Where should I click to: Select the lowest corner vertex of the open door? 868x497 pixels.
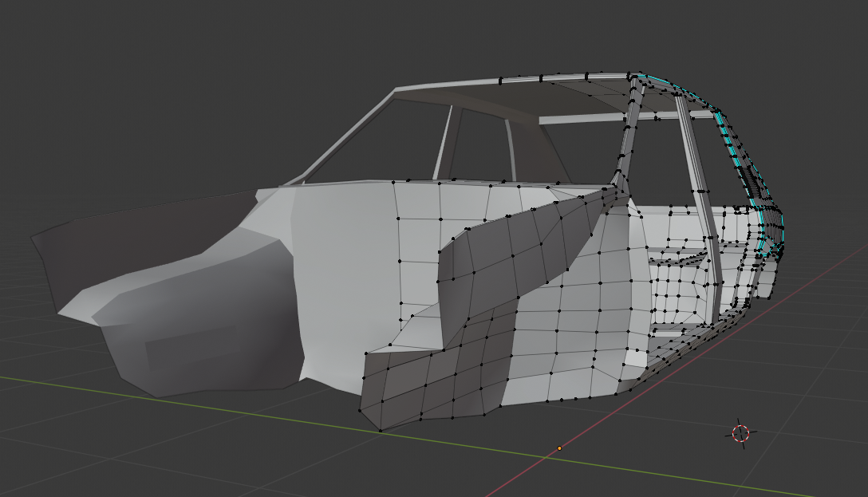tap(381, 430)
